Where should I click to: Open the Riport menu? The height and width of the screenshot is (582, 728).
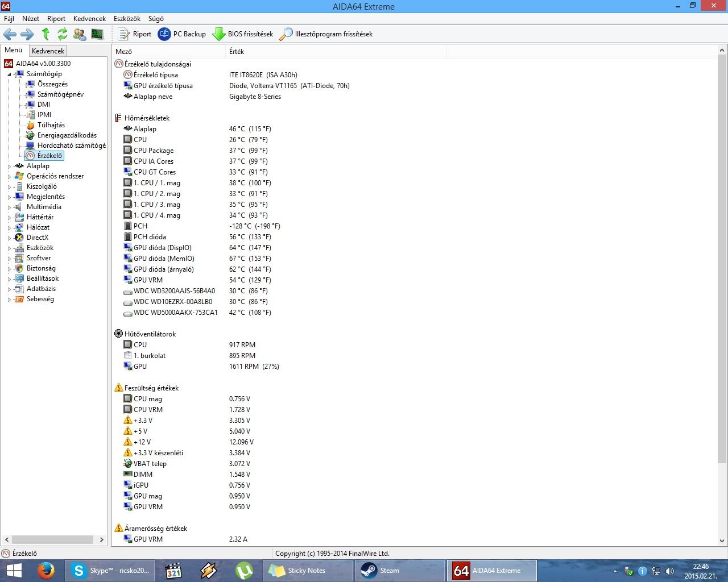[56, 19]
